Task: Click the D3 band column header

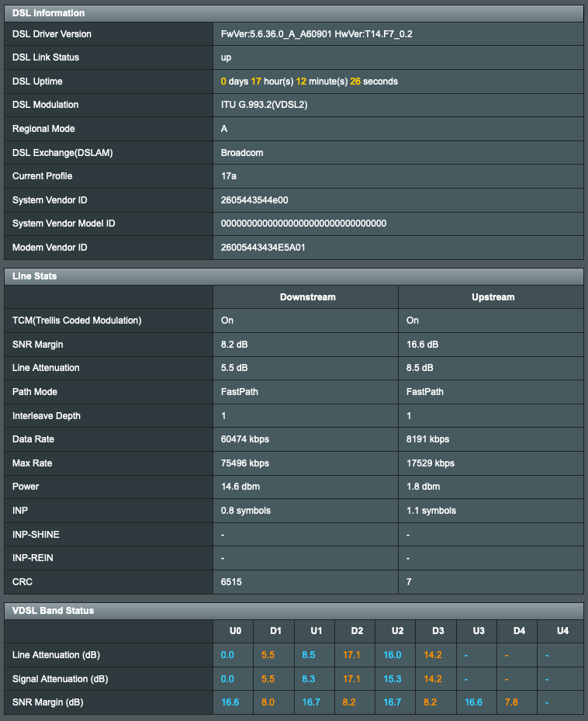Action: pyautogui.click(x=437, y=631)
